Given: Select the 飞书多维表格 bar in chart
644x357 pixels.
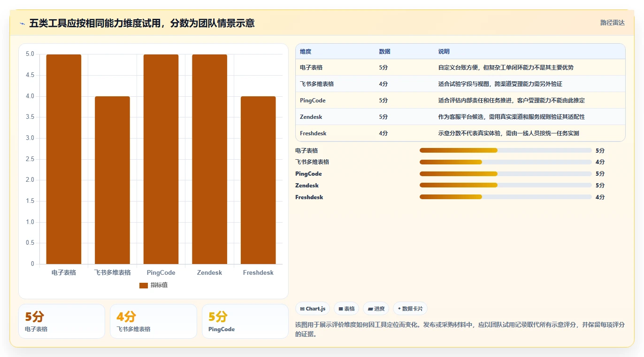Looking at the screenshot, I should [112, 180].
